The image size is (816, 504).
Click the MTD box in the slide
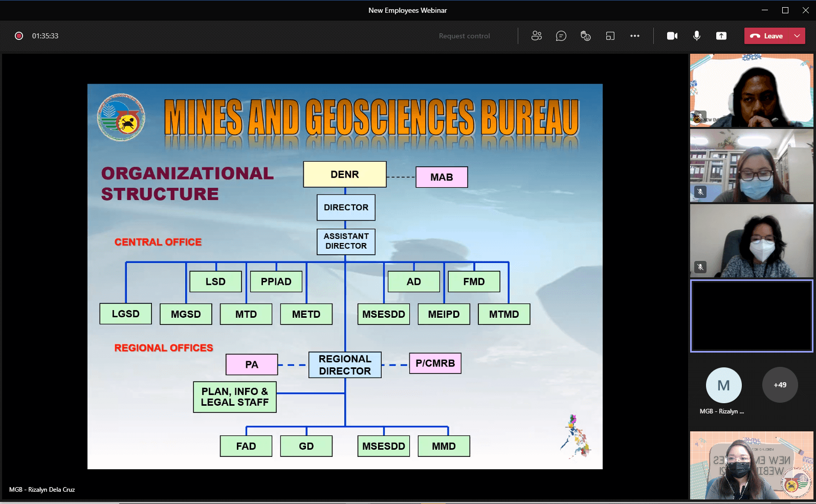pyautogui.click(x=246, y=314)
